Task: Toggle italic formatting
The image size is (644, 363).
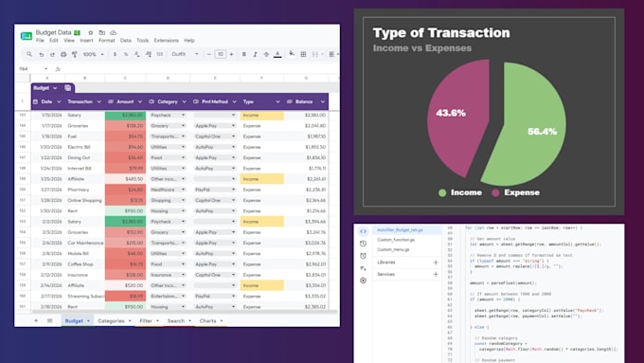Action: (x=255, y=54)
